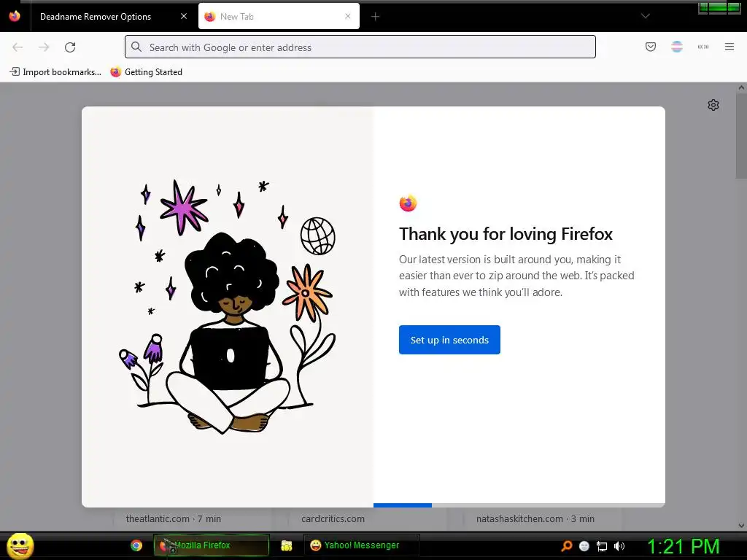Screen dimensions: 747x560
Task: Click the Set up in seconds button
Action: 449,340
